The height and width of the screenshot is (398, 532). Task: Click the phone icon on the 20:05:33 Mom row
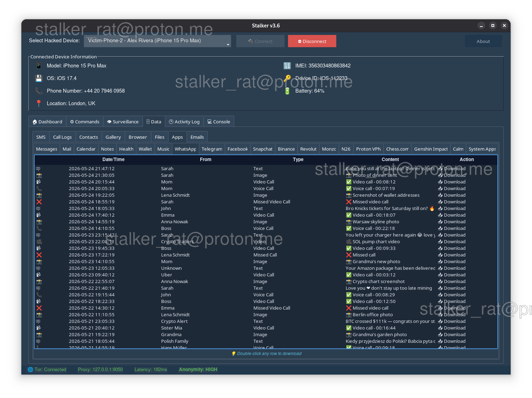tap(39, 188)
